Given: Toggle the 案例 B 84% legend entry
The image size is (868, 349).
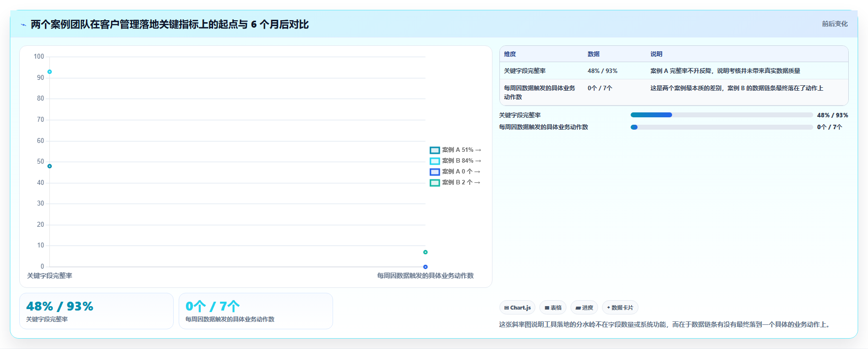Looking at the screenshot, I should [x=455, y=161].
